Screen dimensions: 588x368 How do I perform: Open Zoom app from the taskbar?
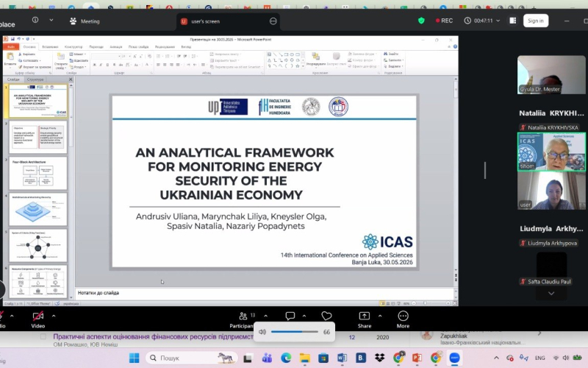(x=454, y=358)
